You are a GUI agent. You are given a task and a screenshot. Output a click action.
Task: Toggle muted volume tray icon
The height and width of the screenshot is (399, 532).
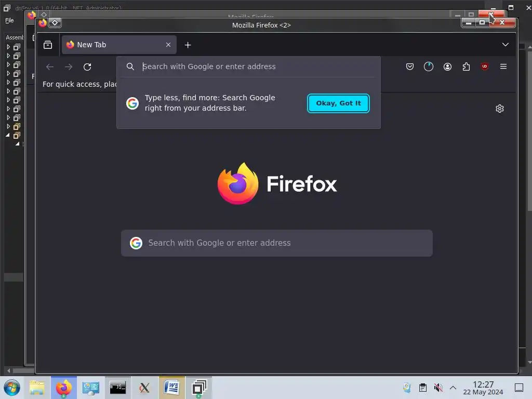(438, 388)
